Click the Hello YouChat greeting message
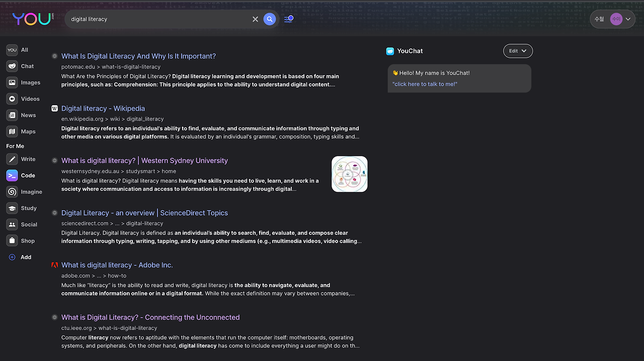The width and height of the screenshot is (644, 361). 431,73
